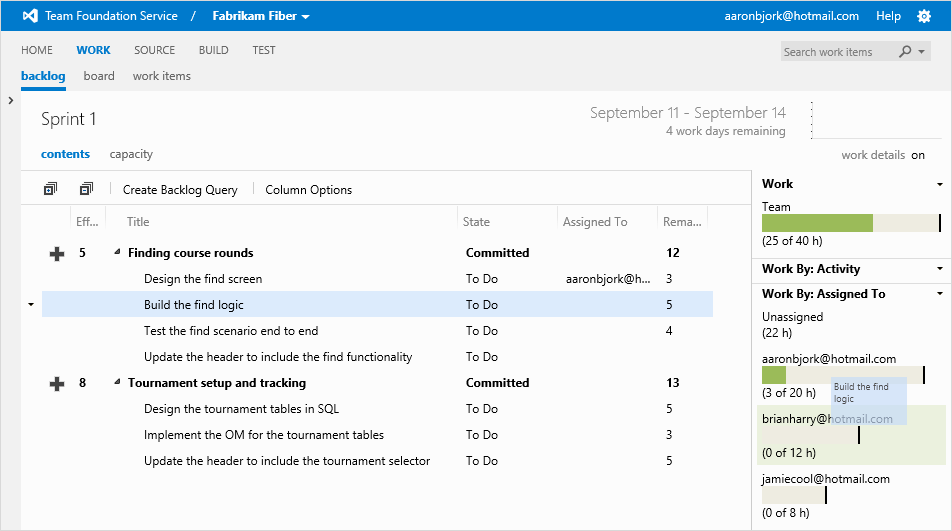
Task: Click the collapse all rows icon
Action: click(86, 189)
